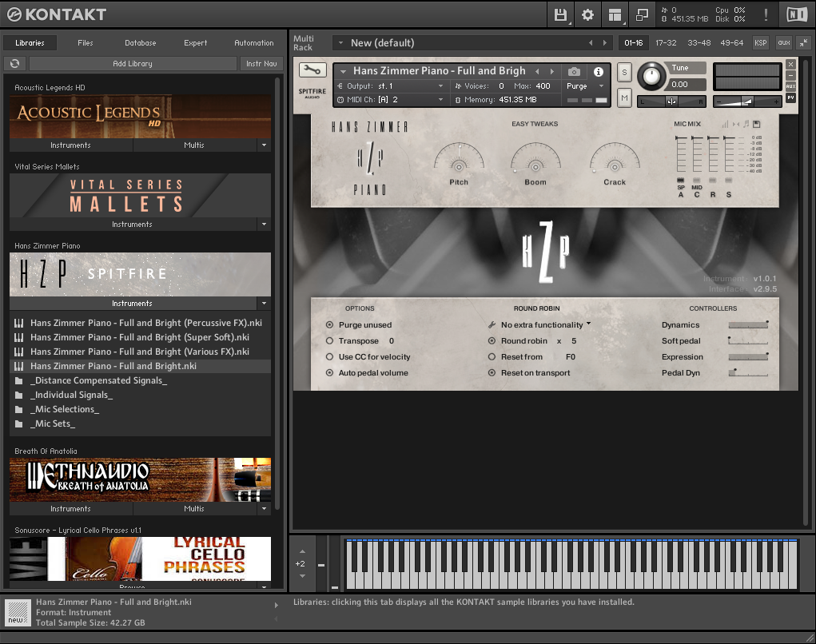This screenshot has width=816, height=644.
Task: Select the 33-48 rack page tab
Action: 699,42
